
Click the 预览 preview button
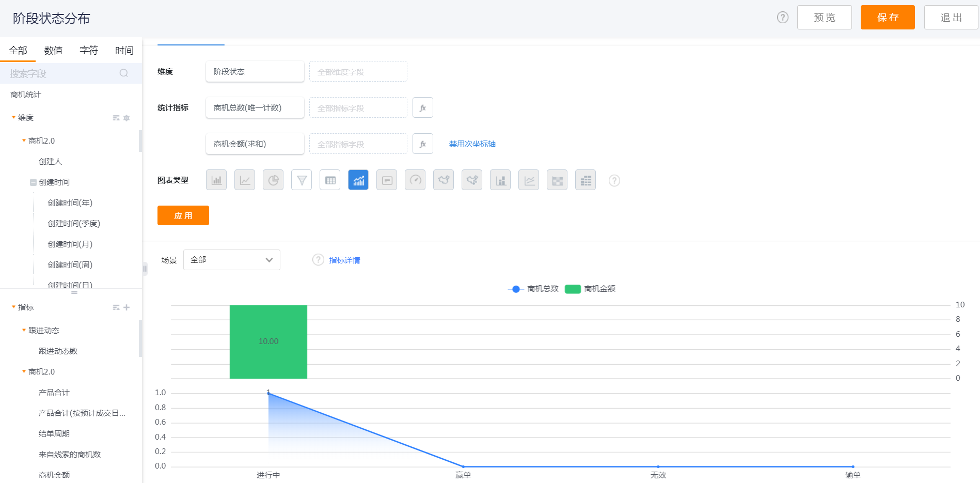pos(825,18)
